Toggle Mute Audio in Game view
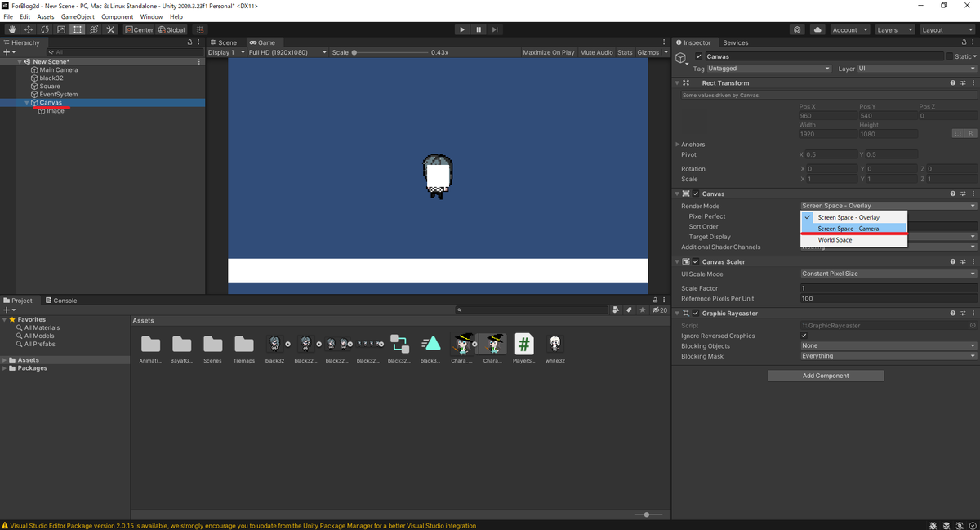Image resolution: width=980 pixels, height=530 pixels. [596, 52]
